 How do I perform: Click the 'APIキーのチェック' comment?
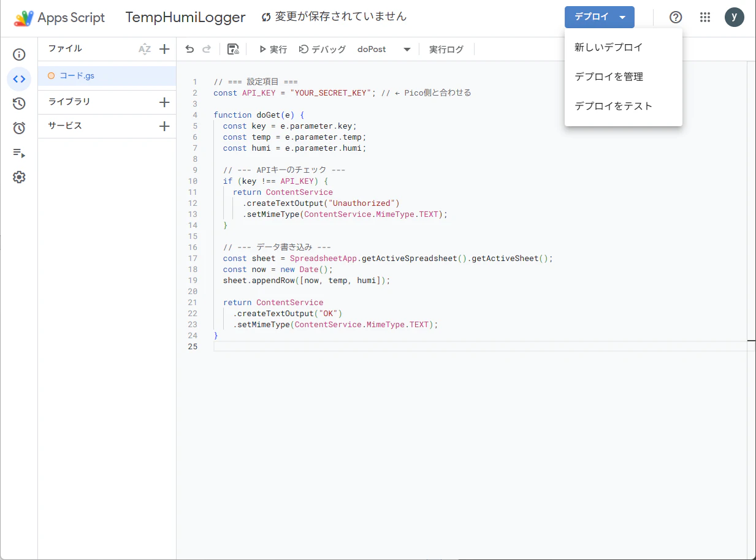pos(284,170)
